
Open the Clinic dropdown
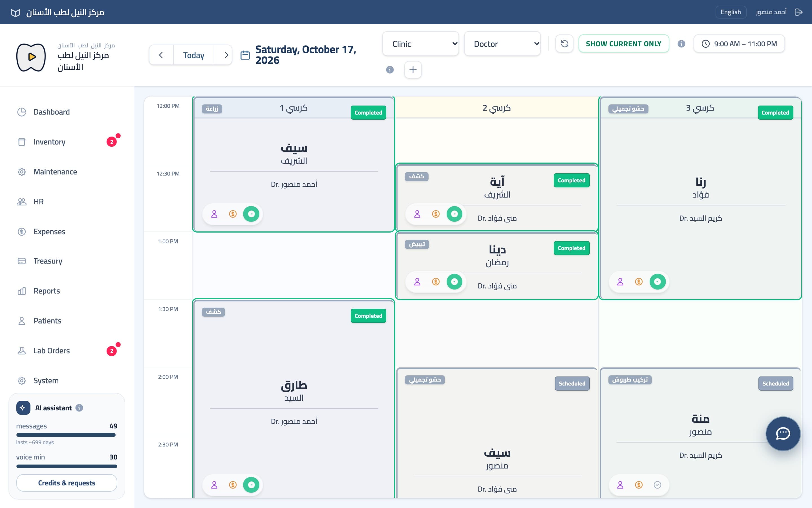pyautogui.click(x=420, y=44)
